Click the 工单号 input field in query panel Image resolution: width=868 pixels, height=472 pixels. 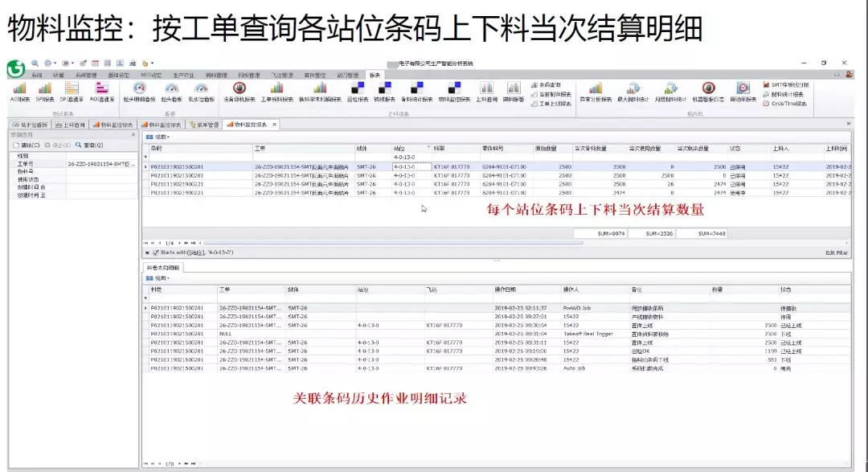(x=101, y=163)
